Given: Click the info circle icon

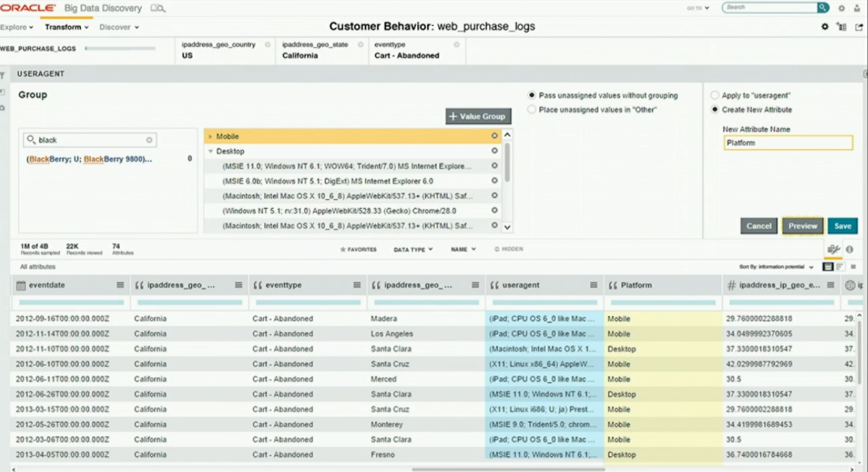Looking at the screenshot, I should pyautogui.click(x=850, y=250).
